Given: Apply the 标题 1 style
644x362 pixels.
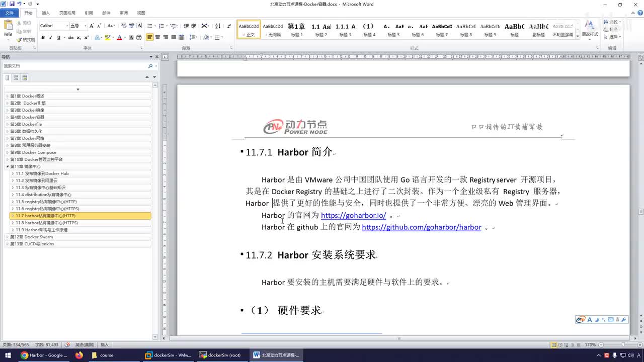Looking at the screenshot, I should [x=296, y=30].
